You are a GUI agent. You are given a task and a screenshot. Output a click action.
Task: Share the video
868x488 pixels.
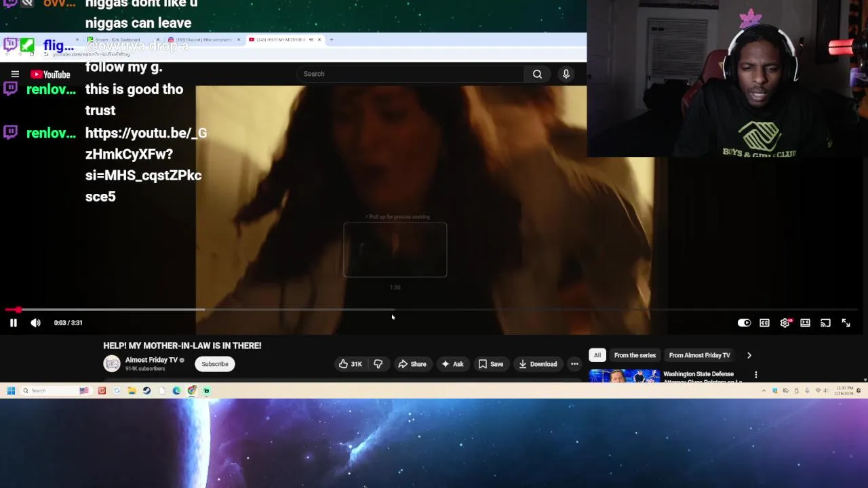[x=412, y=364]
